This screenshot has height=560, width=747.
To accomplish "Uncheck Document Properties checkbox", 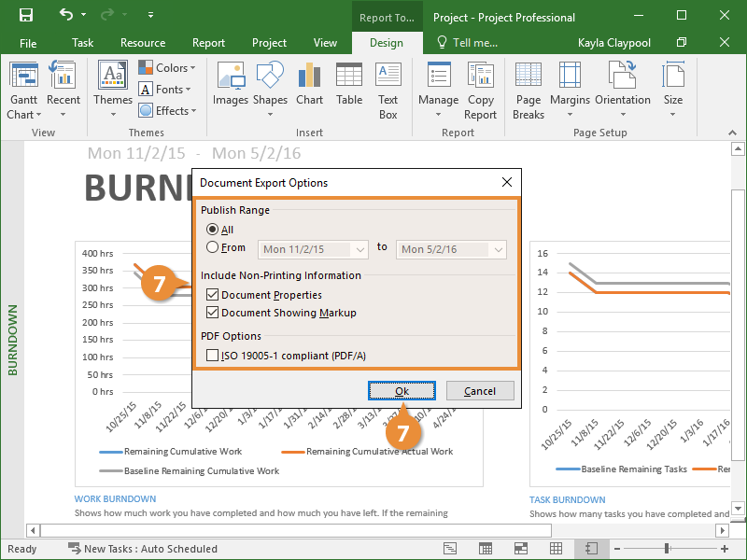I will (213, 295).
